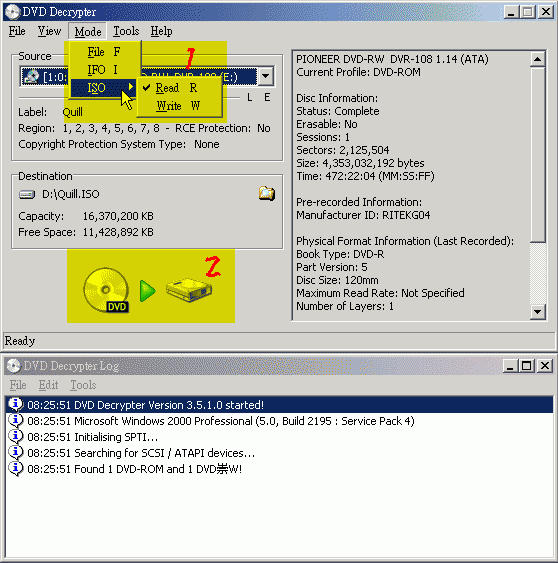The height and width of the screenshot is (563, 558).
Task: Open the source drive dropdown arrow
Action: pos(266,76)
